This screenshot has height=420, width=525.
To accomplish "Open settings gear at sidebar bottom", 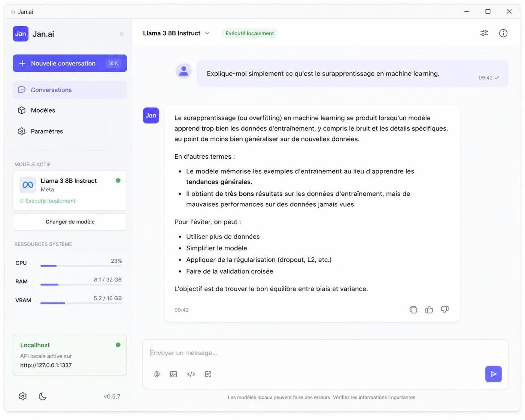I will (x=23, y=396).
